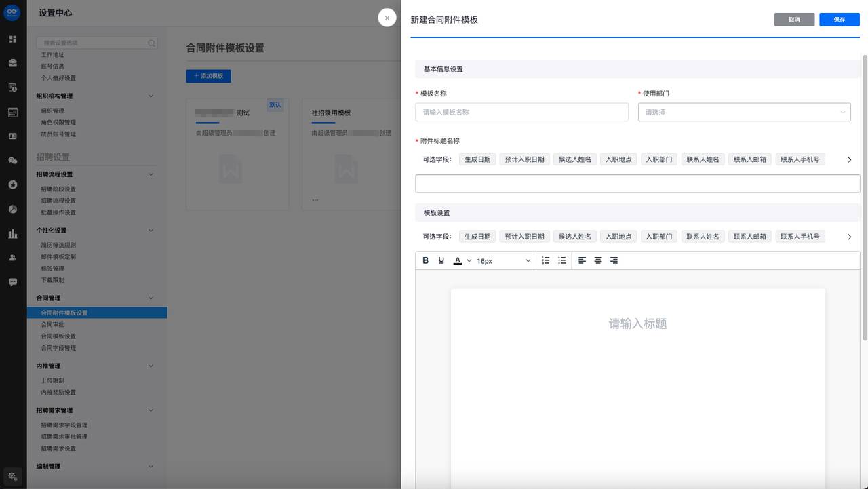Toggle bold formatting in the editor toolbar

pyautogui.click(x=426, y=260)
